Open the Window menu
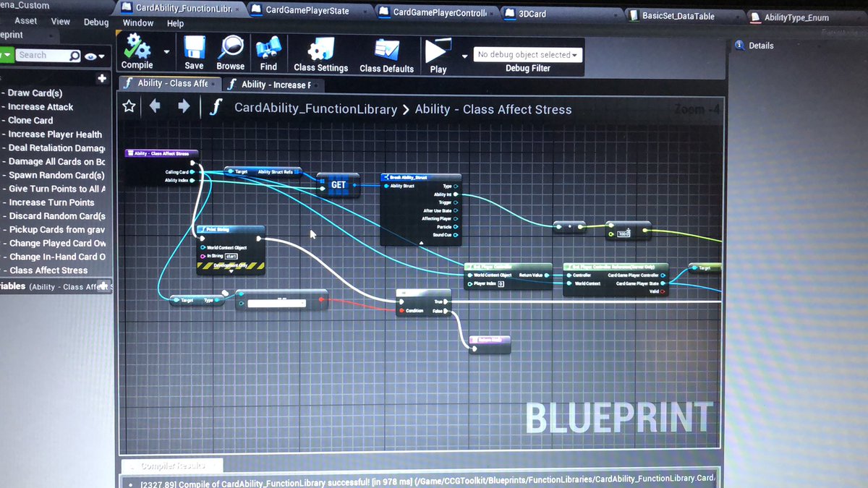 pyautogui.click(x=137, y=22)
